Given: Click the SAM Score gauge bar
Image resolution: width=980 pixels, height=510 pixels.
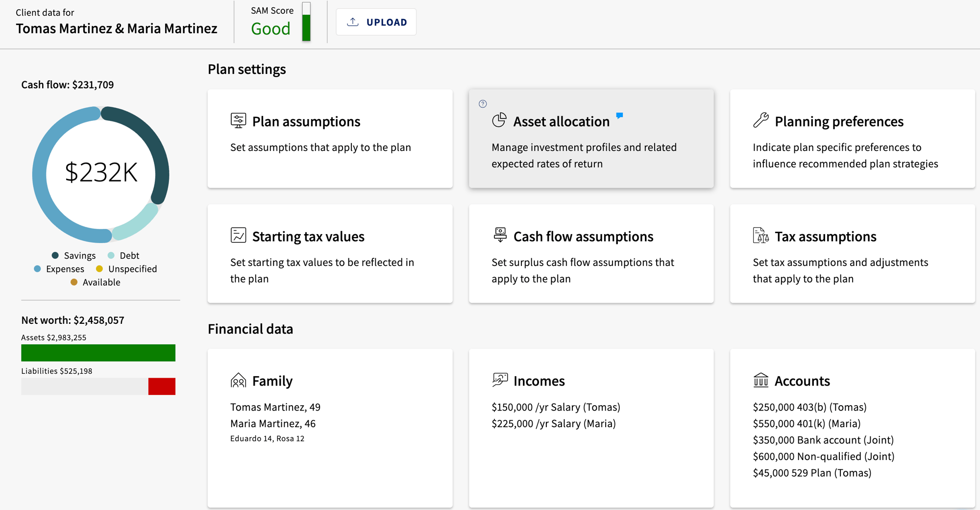Looking at the screenshot, I should tap(307, 22).
